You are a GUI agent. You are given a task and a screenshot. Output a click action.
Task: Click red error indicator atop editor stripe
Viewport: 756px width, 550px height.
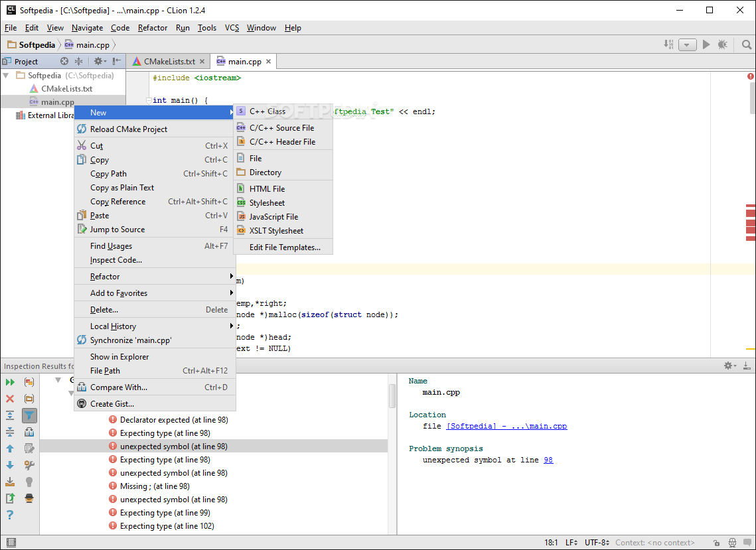[751, 76]
